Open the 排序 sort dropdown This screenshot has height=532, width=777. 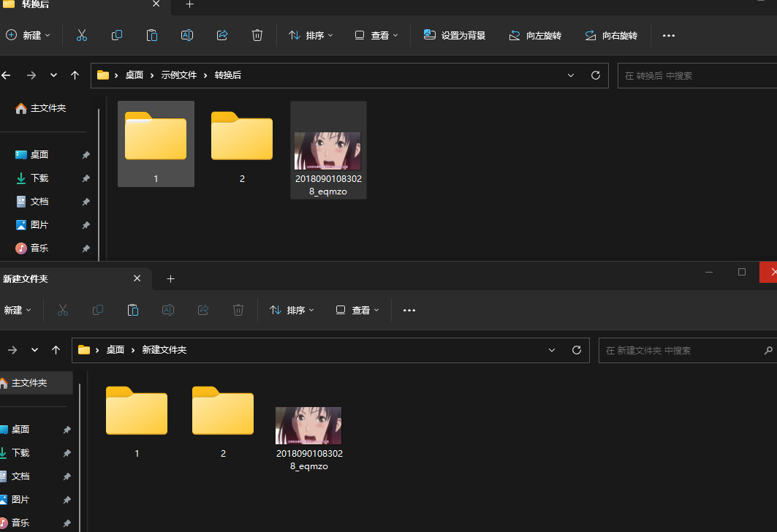(310, 34)
